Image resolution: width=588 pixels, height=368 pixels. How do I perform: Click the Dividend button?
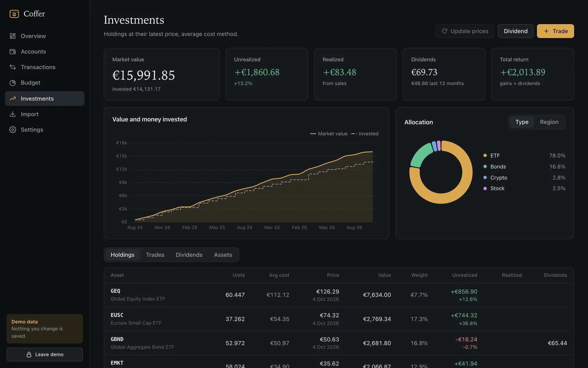516,31
